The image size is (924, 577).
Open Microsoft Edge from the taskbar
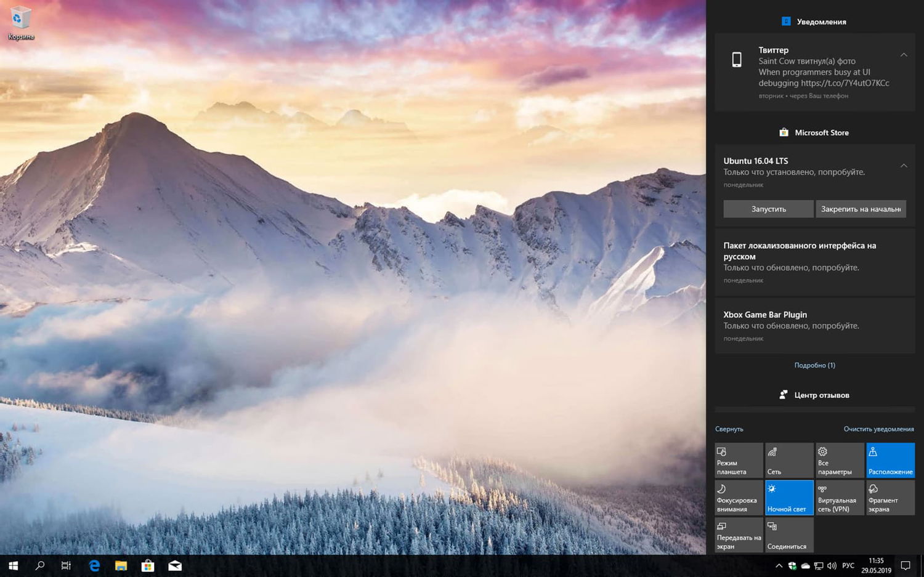click(x=94, y=565)
